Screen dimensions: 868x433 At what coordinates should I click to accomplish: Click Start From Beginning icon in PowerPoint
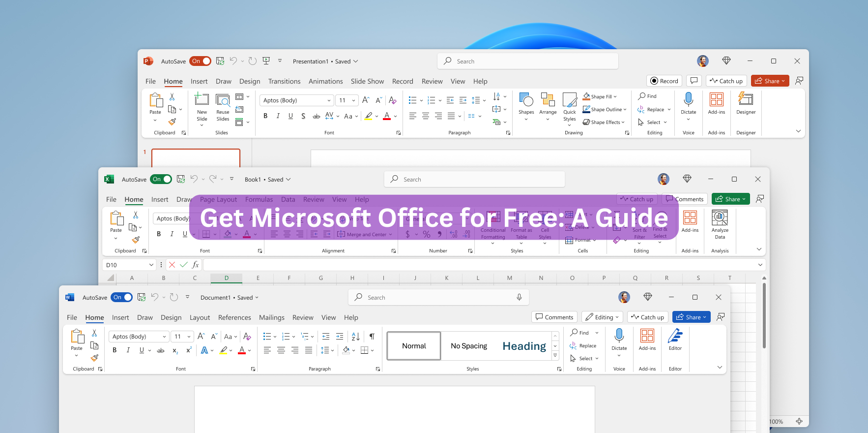click(x=266, y=61)
